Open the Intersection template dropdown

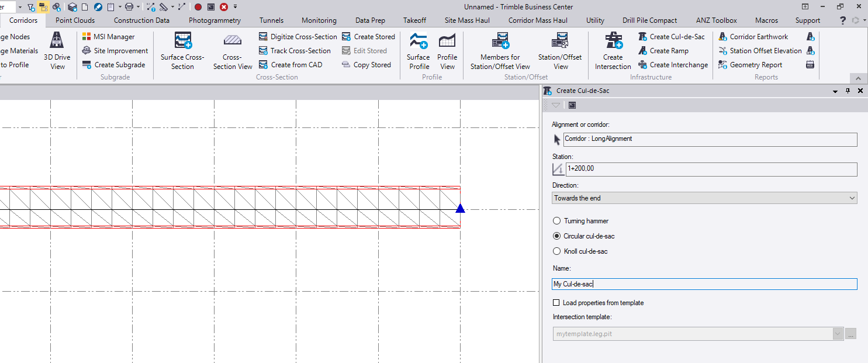coord(838,334)
